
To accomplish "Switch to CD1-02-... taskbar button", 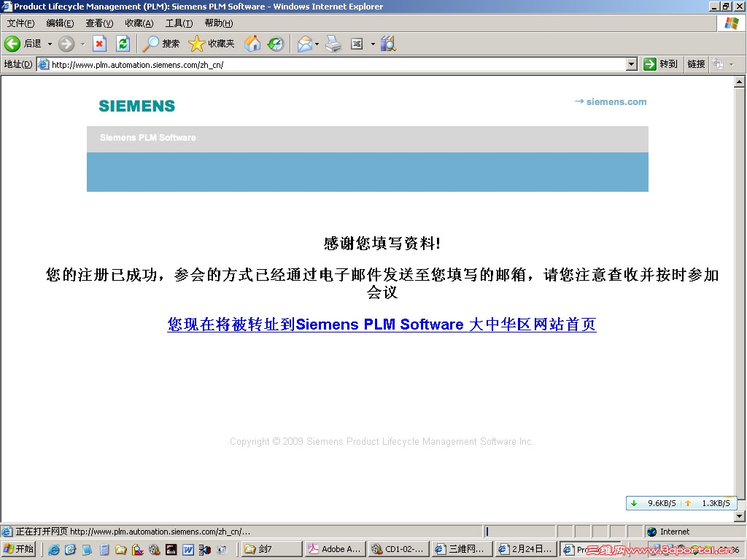I will (399, 549).
